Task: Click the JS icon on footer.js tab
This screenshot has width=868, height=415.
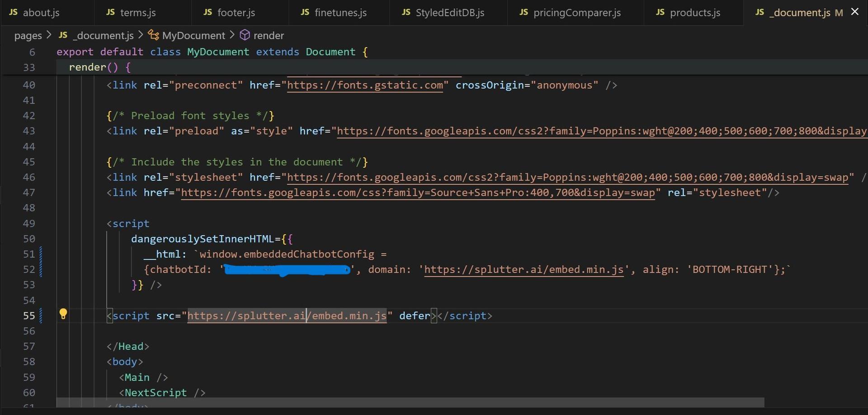Action: [x=208, y=12]
